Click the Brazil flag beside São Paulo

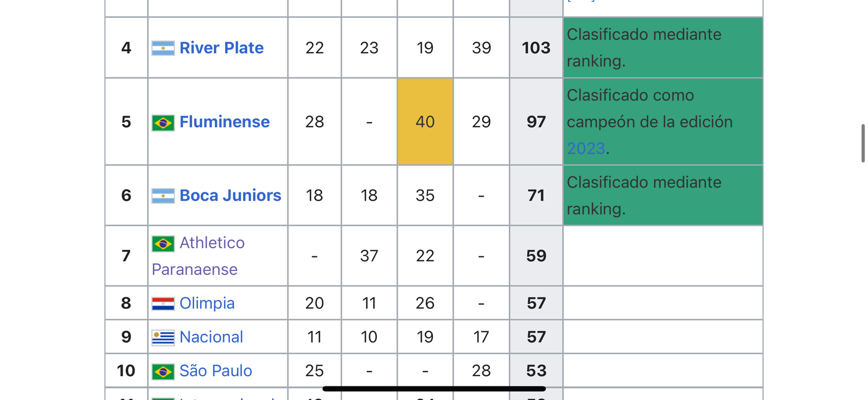pos(163,371)
